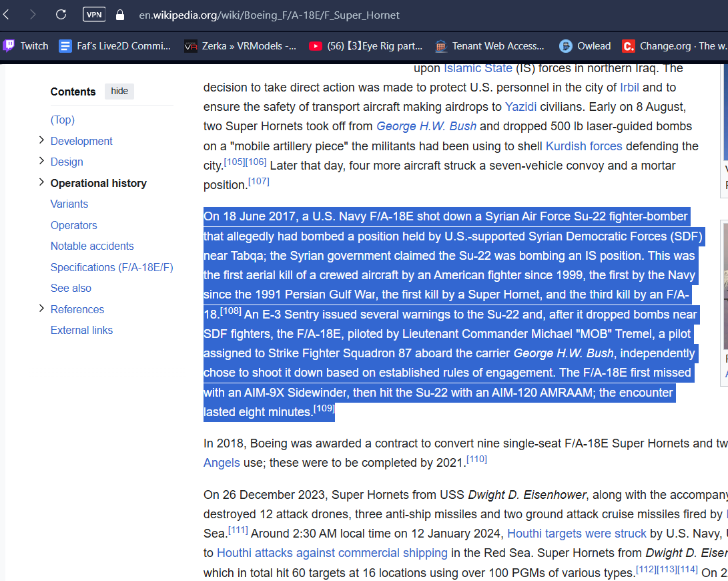Image resolution: width=728 pixels, height=581 pixels.
Task: Open the Change.org bookmark
Action: click(674, 46)
